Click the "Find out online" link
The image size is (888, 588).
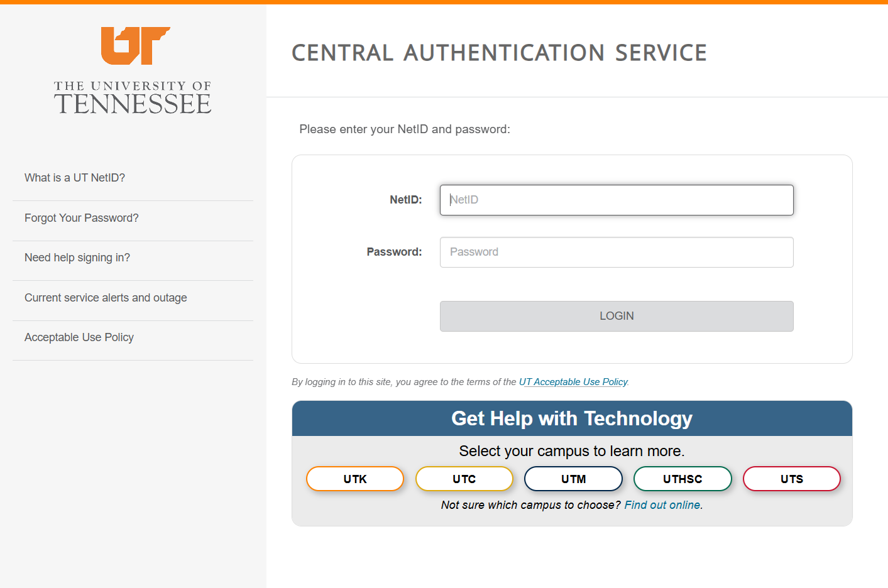pos(663,505)
